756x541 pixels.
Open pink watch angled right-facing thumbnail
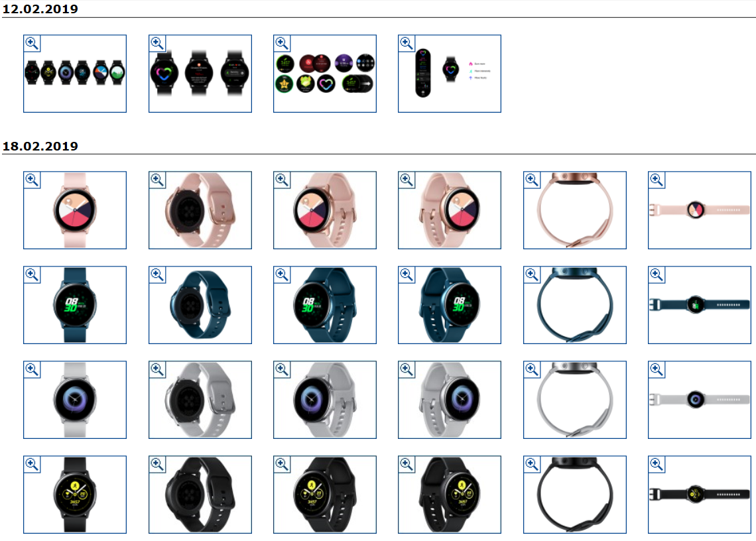[450, 210]
